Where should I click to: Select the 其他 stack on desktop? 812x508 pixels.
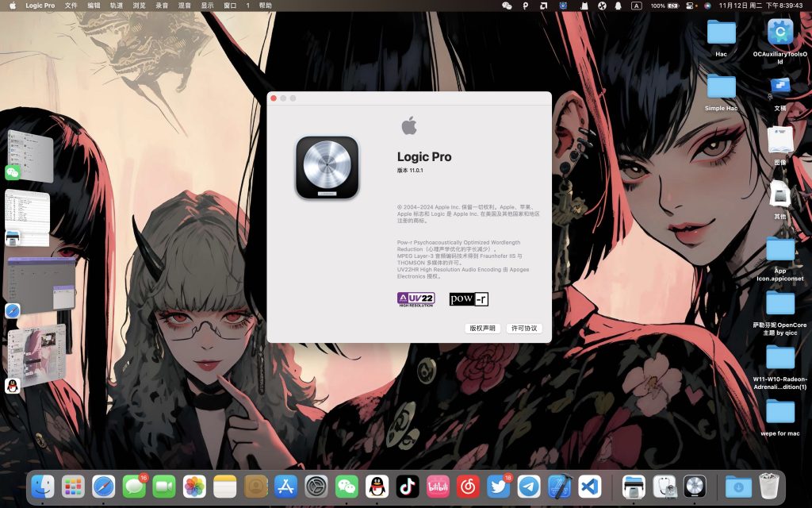[780, 200]
